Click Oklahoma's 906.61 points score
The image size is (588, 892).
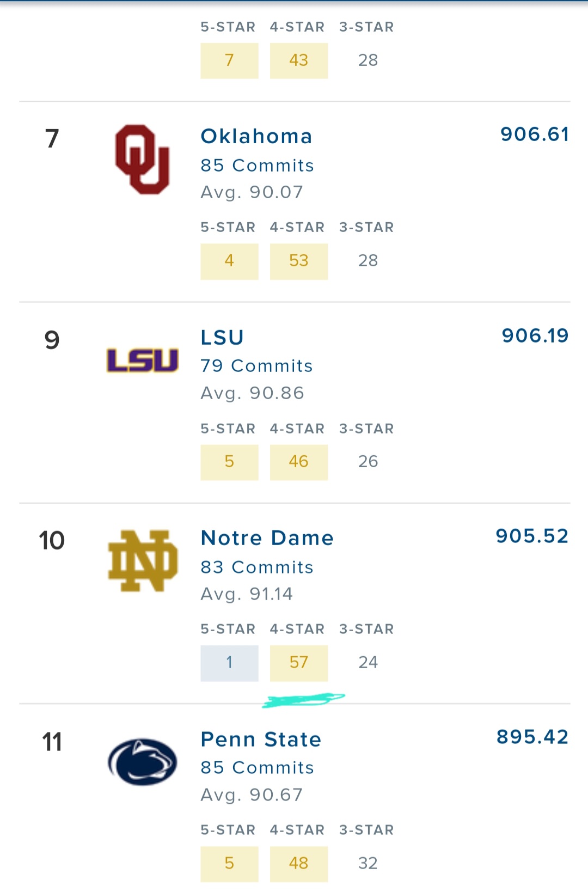[535, 135]
